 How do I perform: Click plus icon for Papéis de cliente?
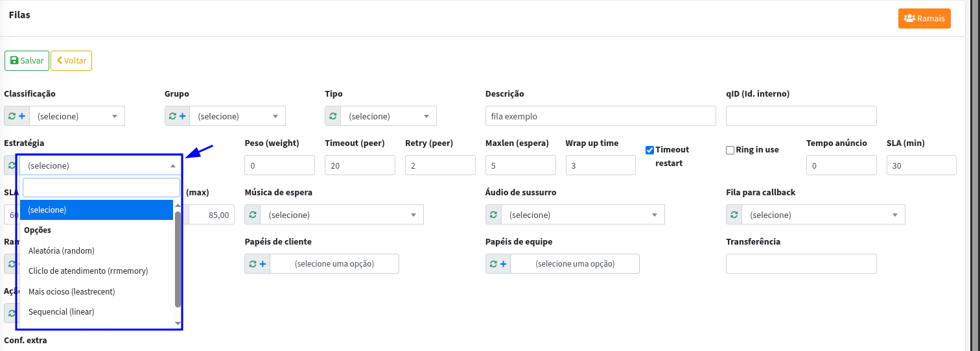262,264
